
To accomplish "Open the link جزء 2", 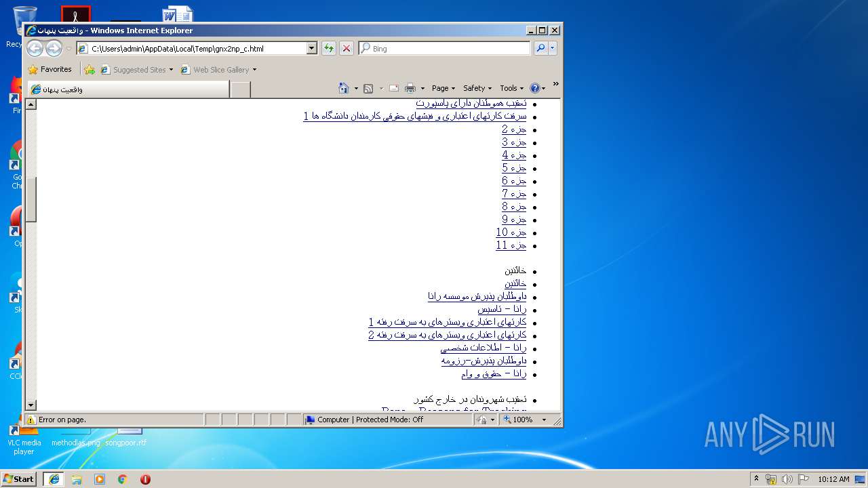I will point(514,129).
